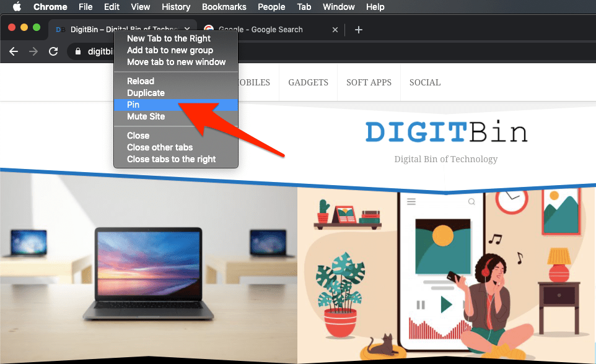This screenshot has width=596, height=364.
Task: Click the DIGITBin logo
Action: point(446,132)
